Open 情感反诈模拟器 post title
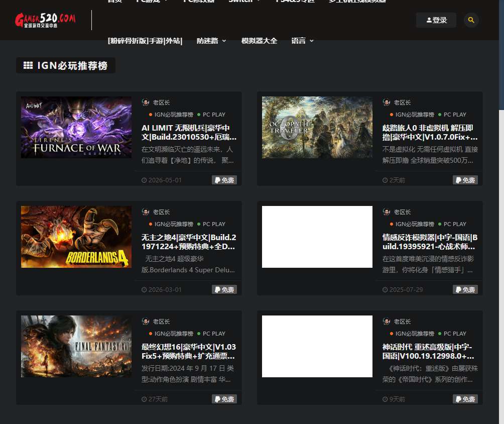The height and width of the screenshot is (424, 504). tap(430, 242)
